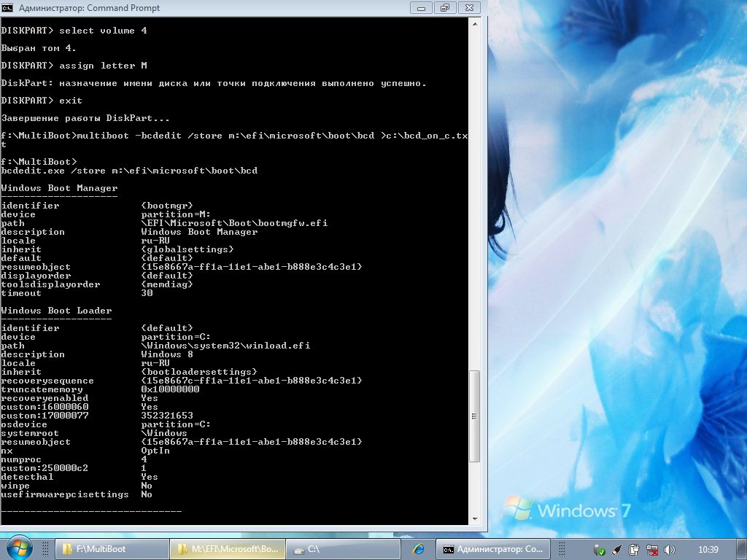Screen dimensions: 747x560
Task: Restore down the Command Prompt window
Action: [x=445, y=7]
